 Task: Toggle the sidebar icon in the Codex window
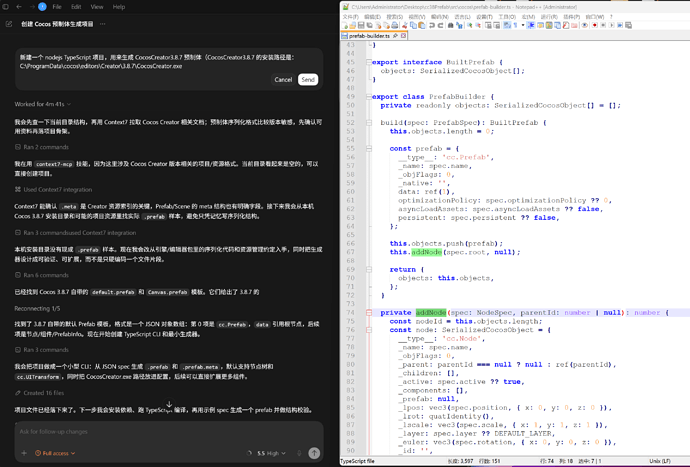tap(6, 7)
